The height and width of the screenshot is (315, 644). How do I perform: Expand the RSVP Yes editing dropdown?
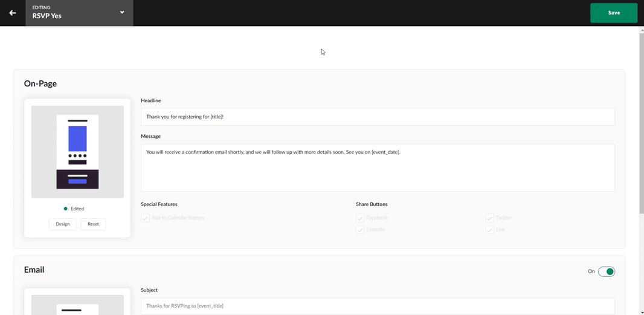pyautogui.click(x=122, y=13)
